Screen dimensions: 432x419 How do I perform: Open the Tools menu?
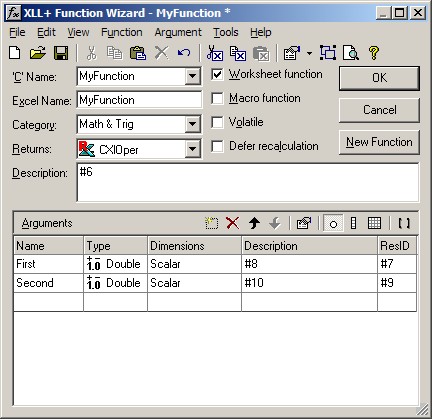click(226, 32)
